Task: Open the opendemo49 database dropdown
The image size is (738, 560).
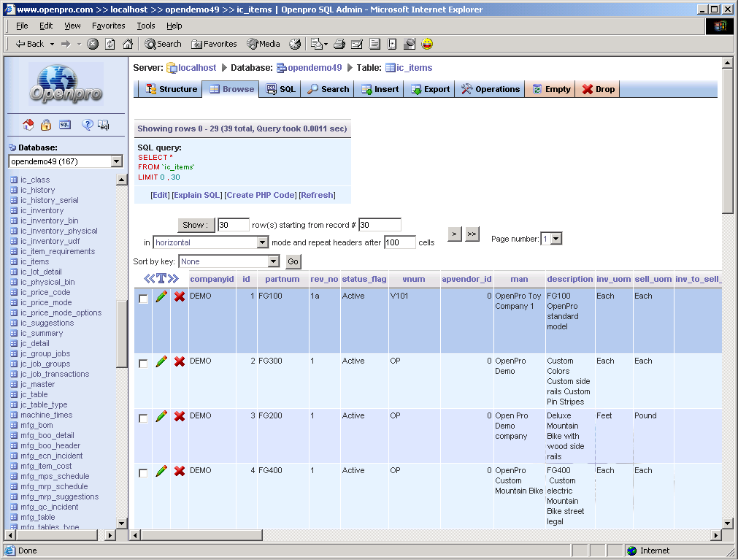Action: (117, 161)
